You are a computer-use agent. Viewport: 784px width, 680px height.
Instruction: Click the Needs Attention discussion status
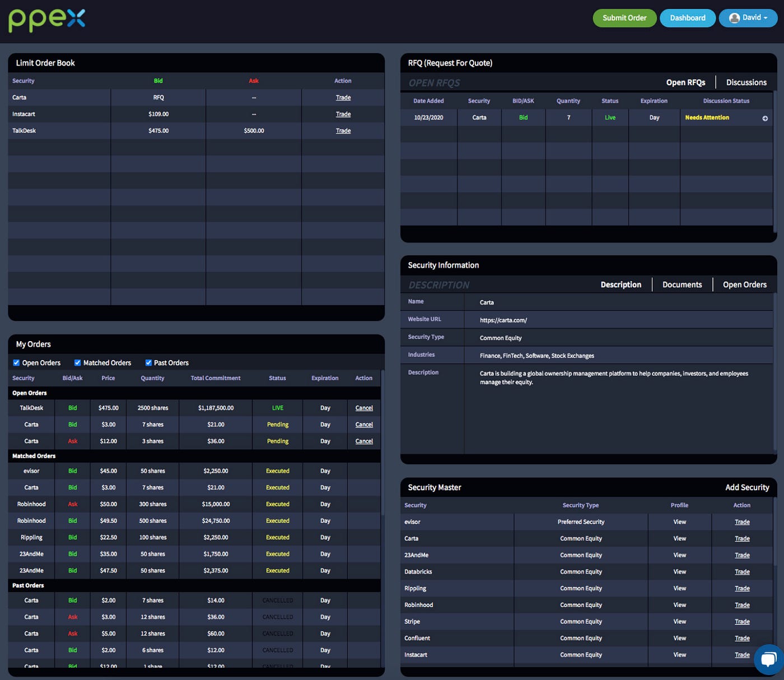click(707, 118)
